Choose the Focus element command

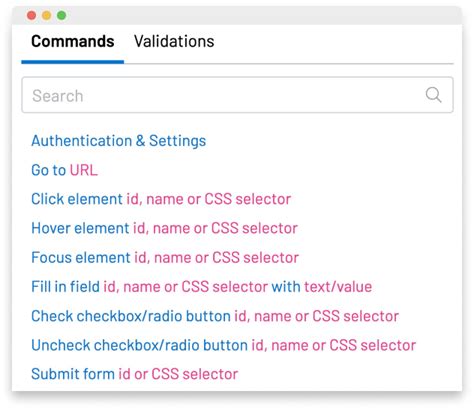pos(165,258)
